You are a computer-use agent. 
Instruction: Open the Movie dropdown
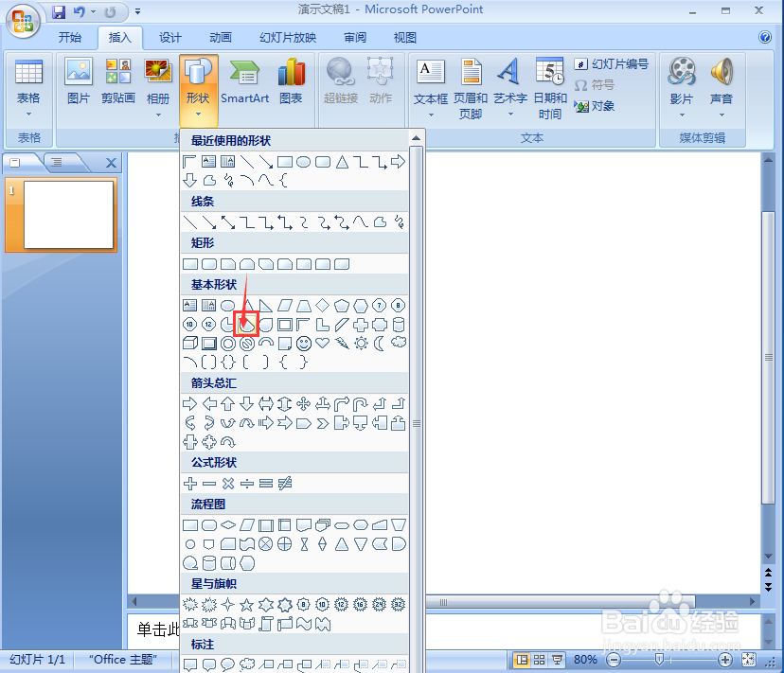pyautogui.click(x=682, y=115)
